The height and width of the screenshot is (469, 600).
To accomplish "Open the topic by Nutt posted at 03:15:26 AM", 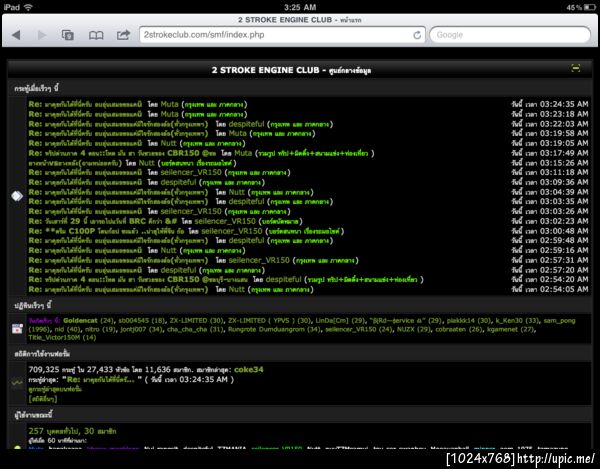I will coord(75,163).
